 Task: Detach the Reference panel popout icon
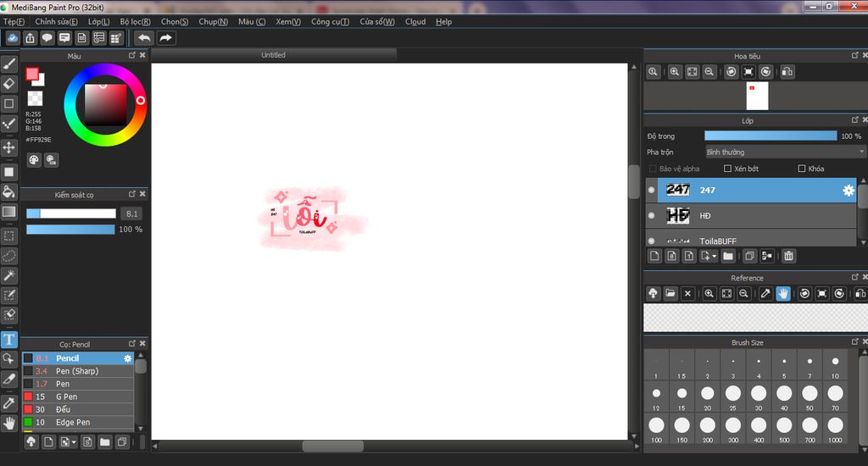854,277
